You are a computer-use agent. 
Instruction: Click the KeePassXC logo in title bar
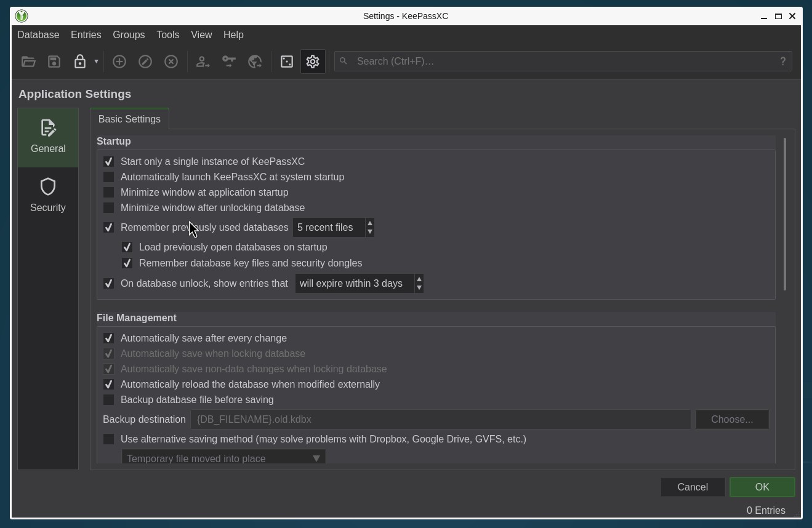point(22,16)
